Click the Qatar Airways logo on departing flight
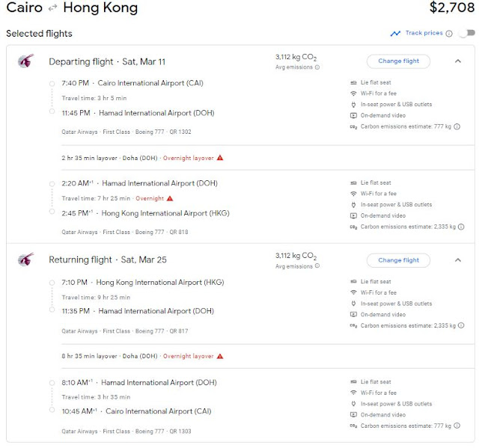 (x=25, y=61)
